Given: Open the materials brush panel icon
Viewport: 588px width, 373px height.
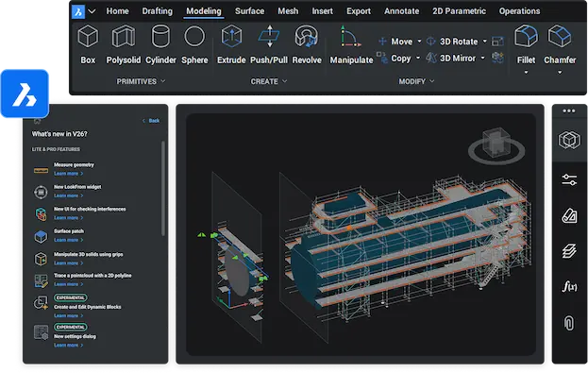Looking at the screenshot, I should tap(569, 215).
